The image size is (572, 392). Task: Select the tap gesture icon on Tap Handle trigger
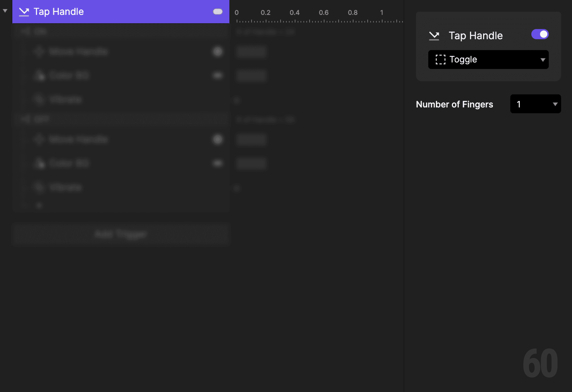pos(24,11)
